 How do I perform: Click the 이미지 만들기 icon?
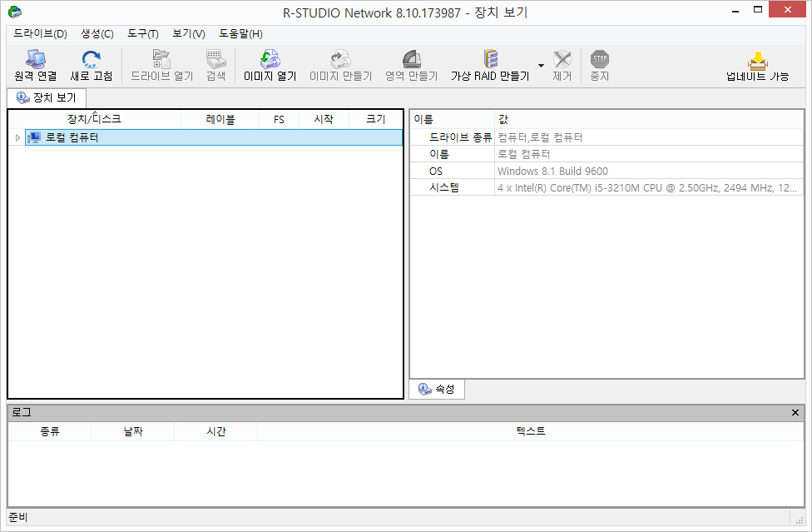tap(341, 60)
